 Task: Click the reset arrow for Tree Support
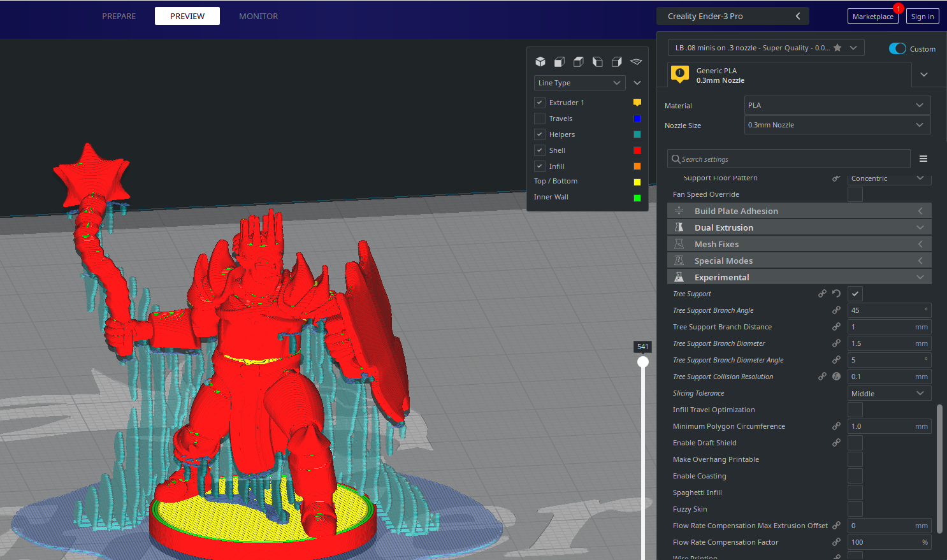836,294
